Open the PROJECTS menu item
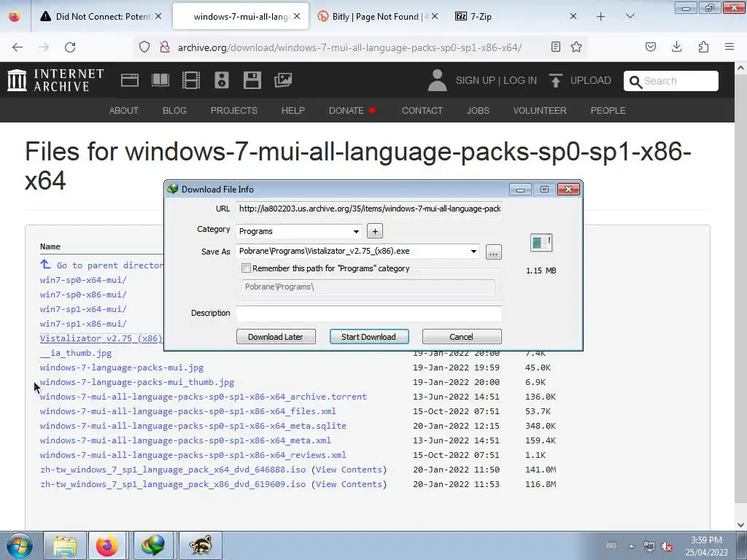747x560 pixels. point(234,111)
